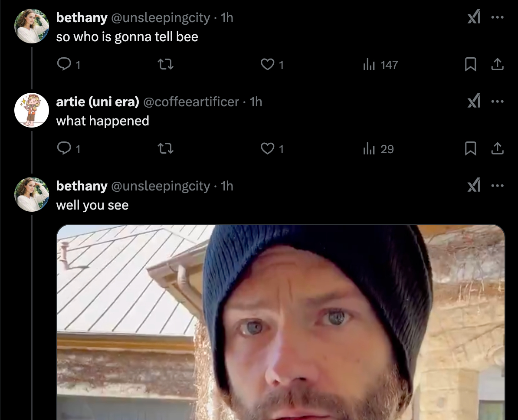Like bethany's "so who is gonna tell bee" tweet
Image resolution: width=518 pixels, height=420 pixels.
point(267,65)
